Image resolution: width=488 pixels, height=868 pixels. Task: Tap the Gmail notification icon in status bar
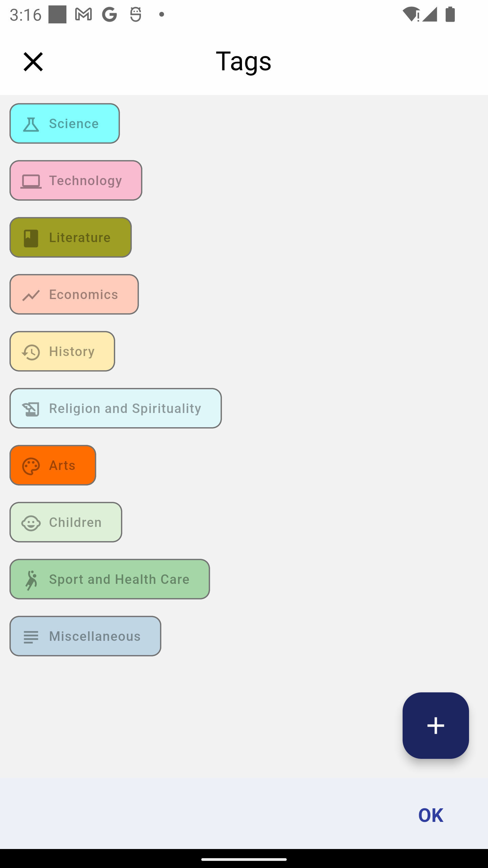[83, 15]
